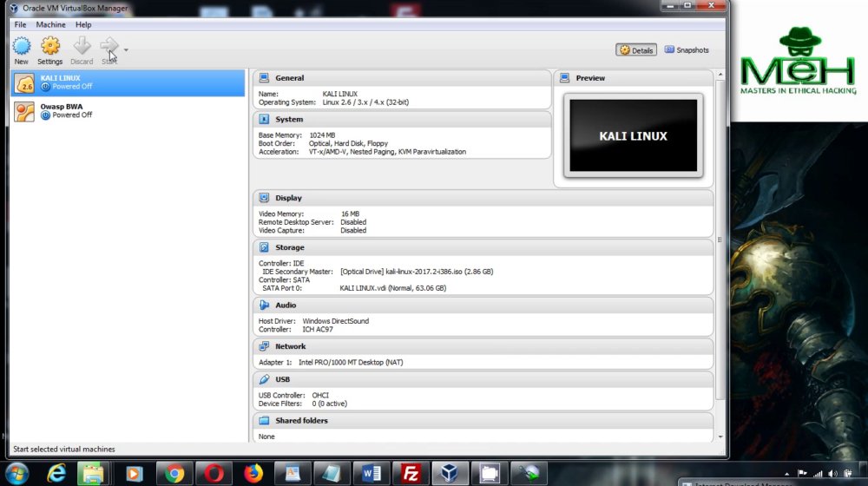Viewport: 868px width, 486px height.
Task: Click the USB section icon
Action: [x=264, y=379]
